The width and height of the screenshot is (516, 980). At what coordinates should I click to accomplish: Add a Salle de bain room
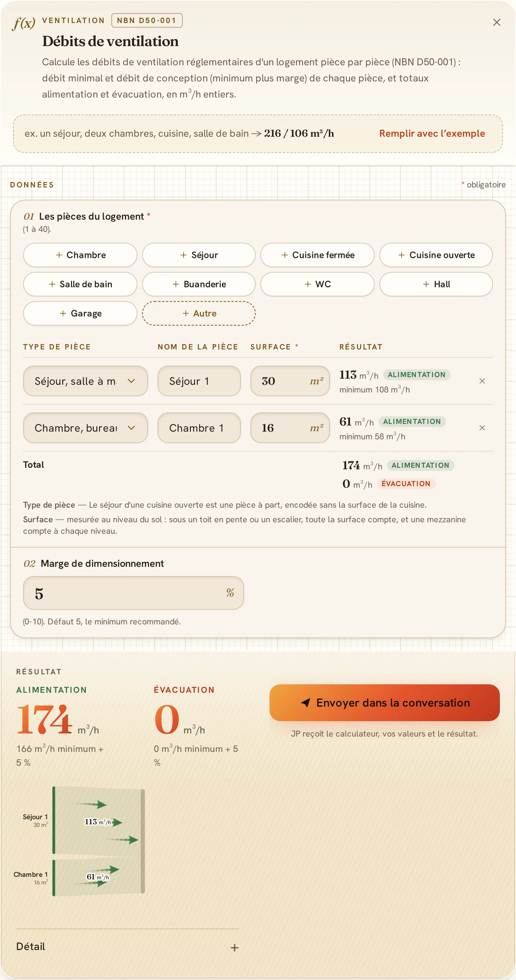coord(80,284)
